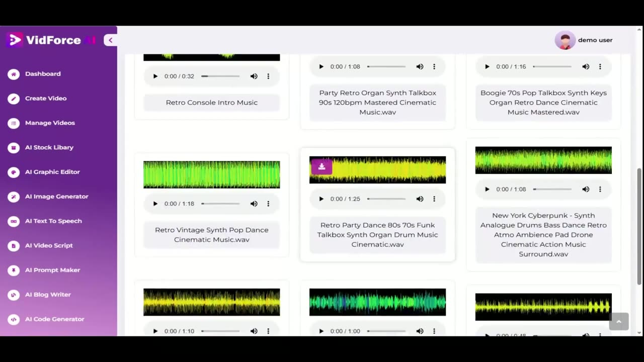Play Boogie 70s Pop Talkbox track
Screen dimensions: 644x362
(487, 67)
